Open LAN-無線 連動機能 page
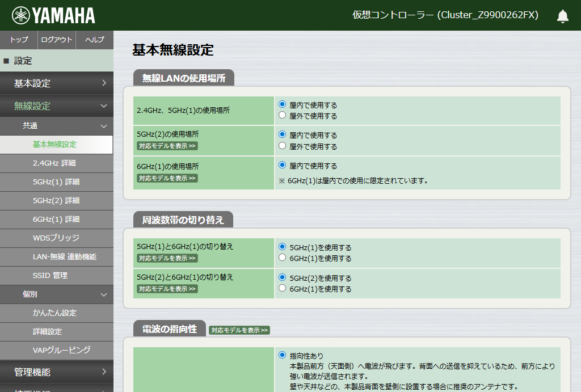 pyautogui.click(x=57, y=257)
